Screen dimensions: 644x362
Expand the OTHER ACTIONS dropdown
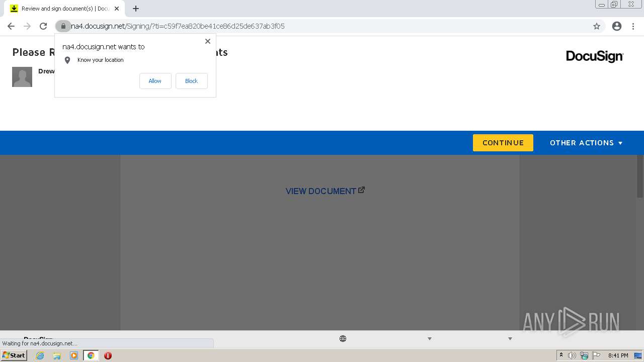586,143
